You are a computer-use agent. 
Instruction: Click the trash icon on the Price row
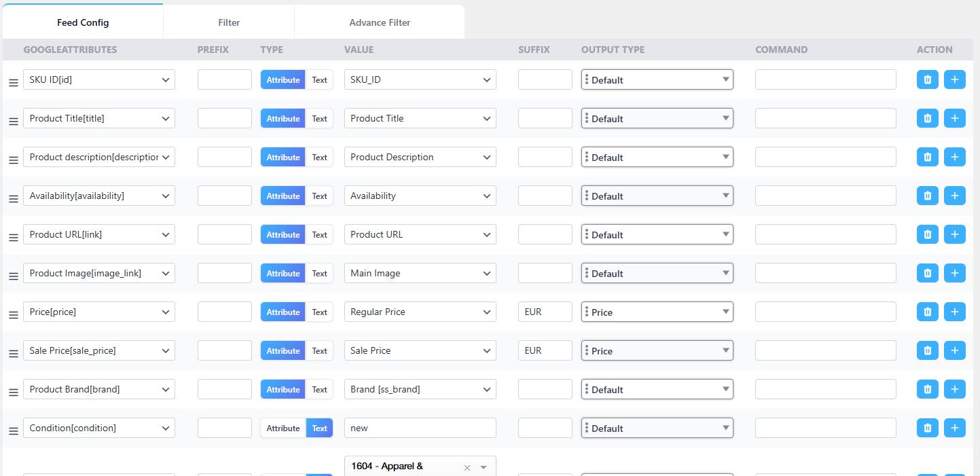point(927,311)
